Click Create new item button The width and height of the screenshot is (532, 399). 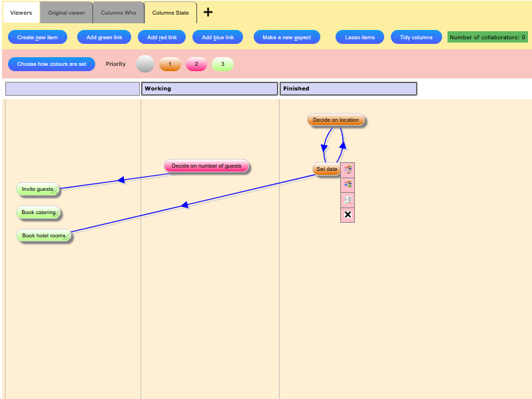coord(37,37)
